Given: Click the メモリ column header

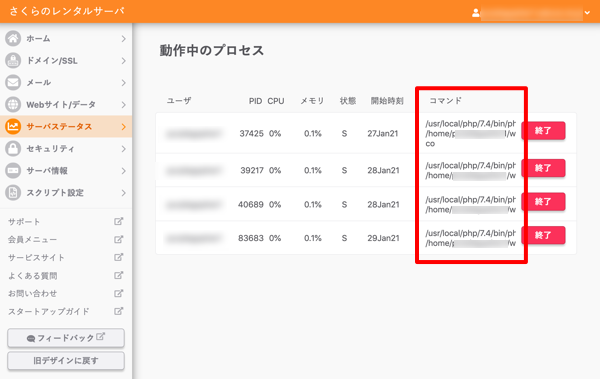Looking at the screenshot, I should point(312,101).
